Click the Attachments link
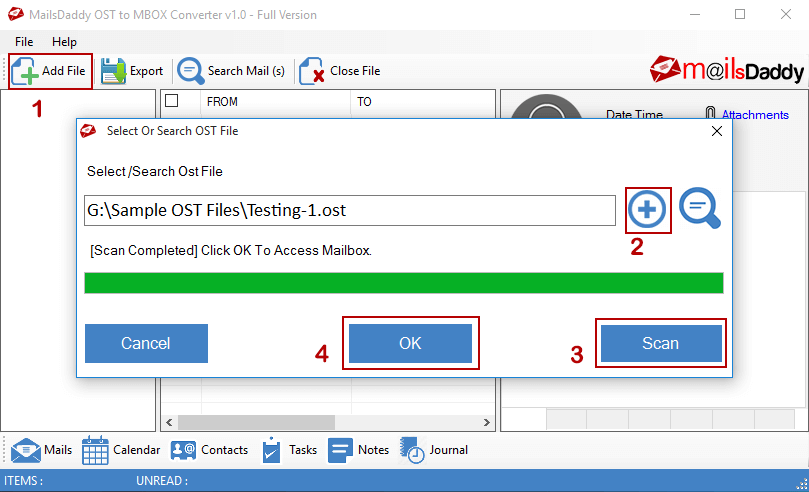The height and width of the screenshot is (492, 809). point(755,114)
